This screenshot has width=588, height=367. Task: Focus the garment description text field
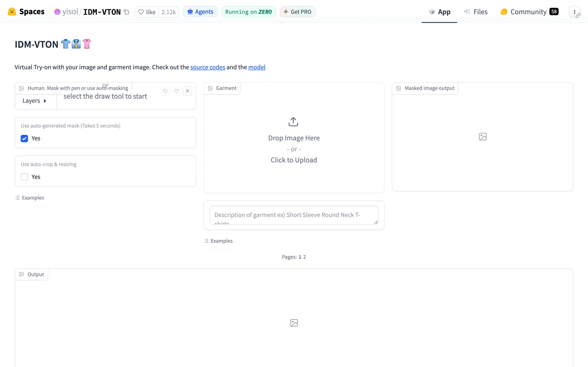pyautogui.click(x=294, y=215)
